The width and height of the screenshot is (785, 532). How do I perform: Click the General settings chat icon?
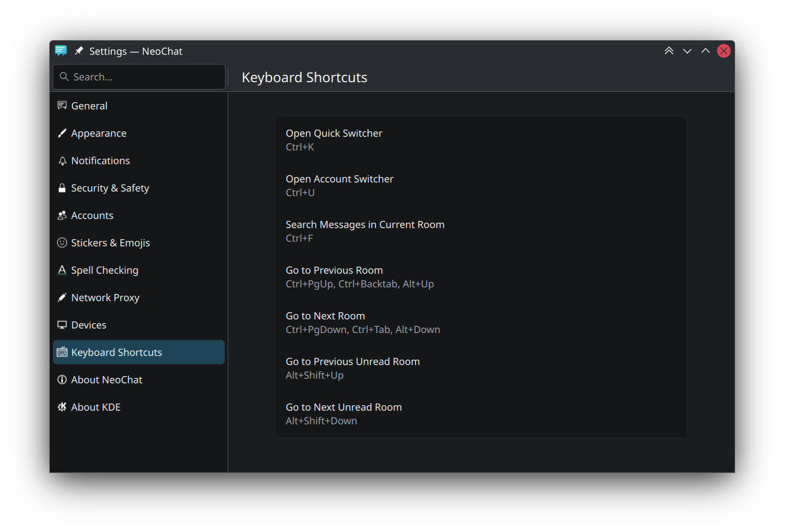62,105
